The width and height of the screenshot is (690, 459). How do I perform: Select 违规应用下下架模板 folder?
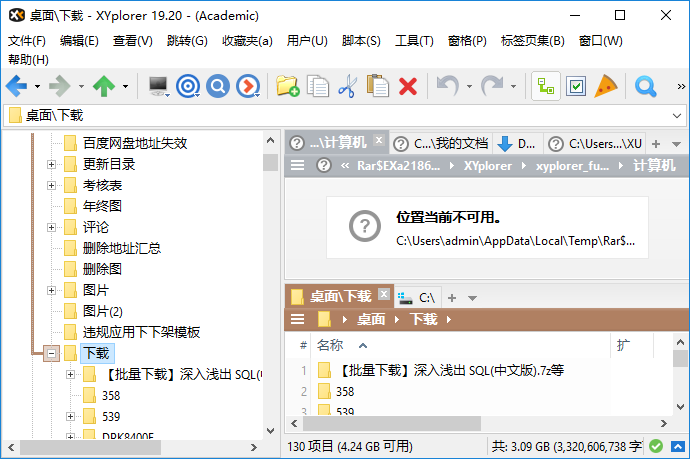pyautogui.click(x=141, y=332)
